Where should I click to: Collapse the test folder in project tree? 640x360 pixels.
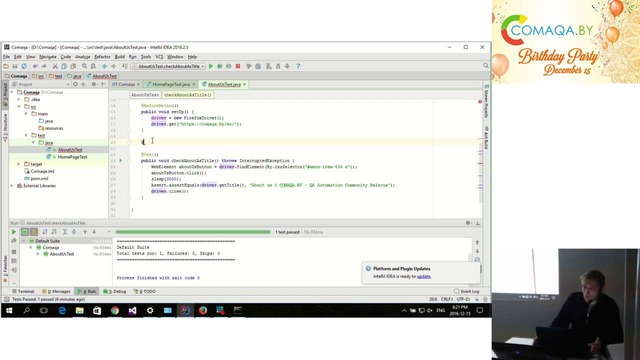coord(26,136)
